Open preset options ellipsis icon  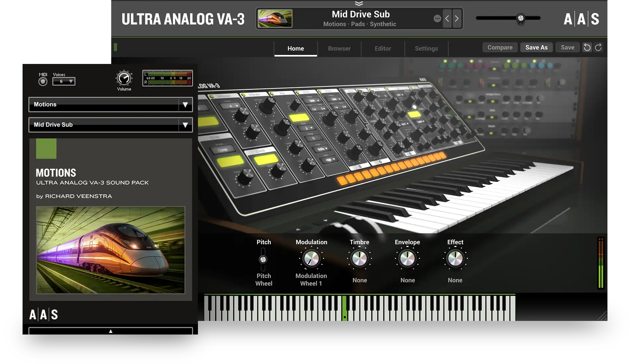437,19
